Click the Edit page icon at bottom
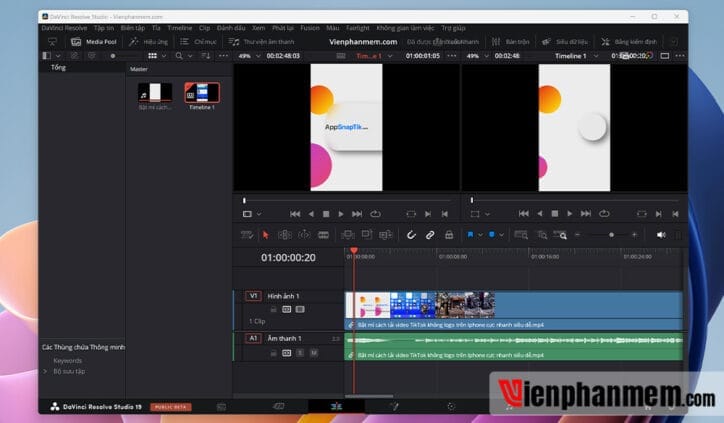 tap(336, 406)
